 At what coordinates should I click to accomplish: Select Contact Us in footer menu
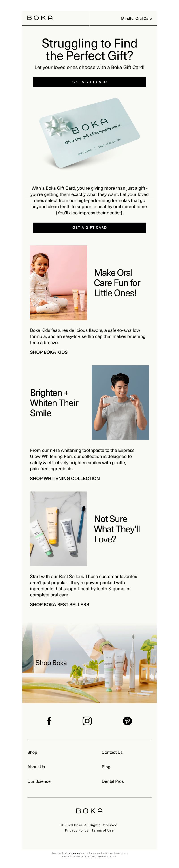112,752
